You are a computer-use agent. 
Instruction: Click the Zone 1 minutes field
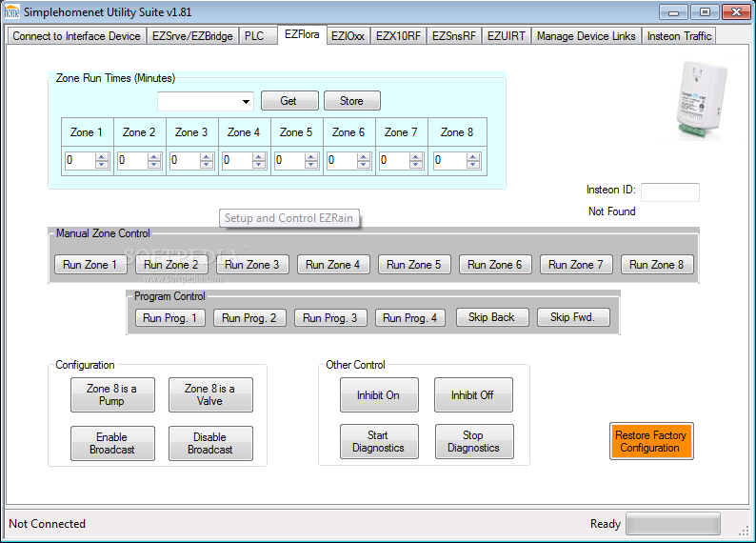pyautogui.click(x=80, y=161)
